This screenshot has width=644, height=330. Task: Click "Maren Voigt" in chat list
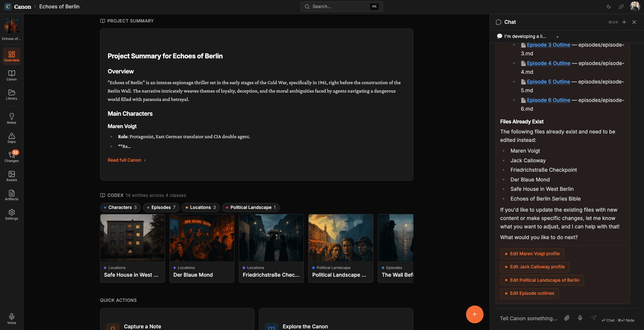click(x=525, y=151)
